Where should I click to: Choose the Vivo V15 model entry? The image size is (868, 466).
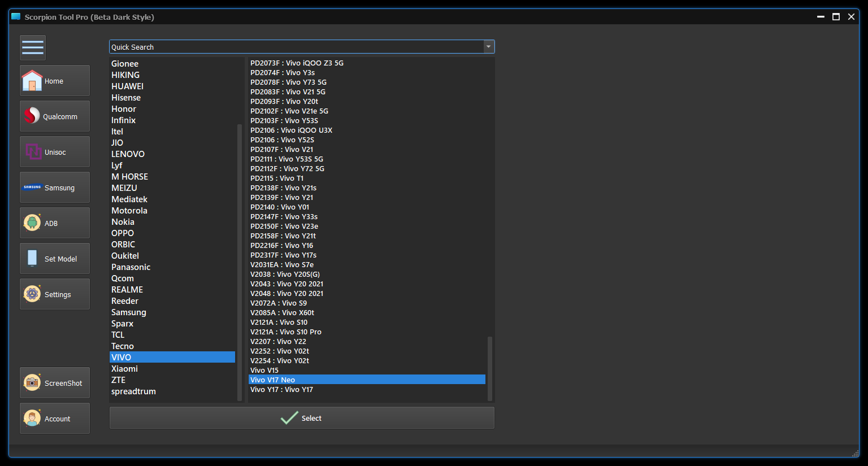264,371
